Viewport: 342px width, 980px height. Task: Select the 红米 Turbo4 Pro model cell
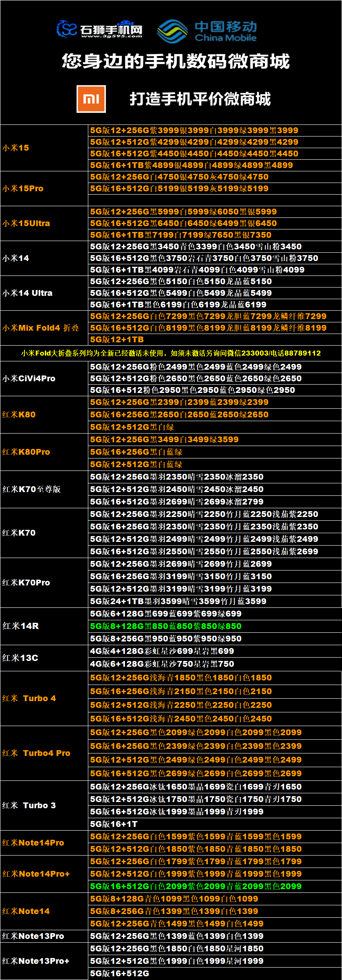pos(44,753)
